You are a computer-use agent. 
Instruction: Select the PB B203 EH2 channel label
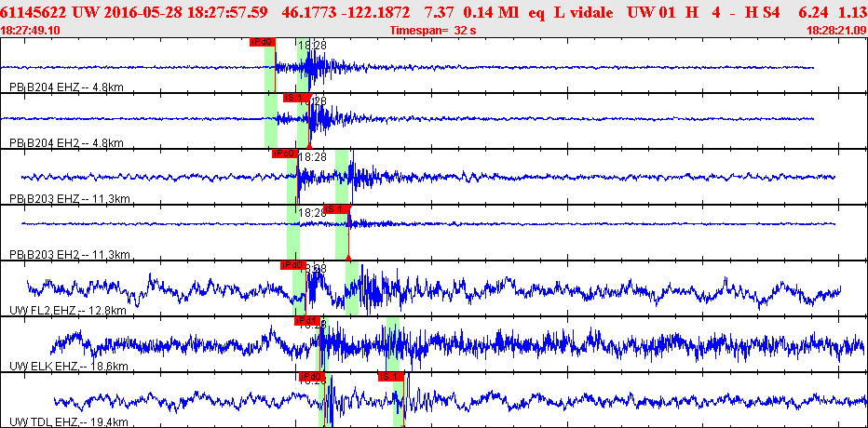coord(68,255)
